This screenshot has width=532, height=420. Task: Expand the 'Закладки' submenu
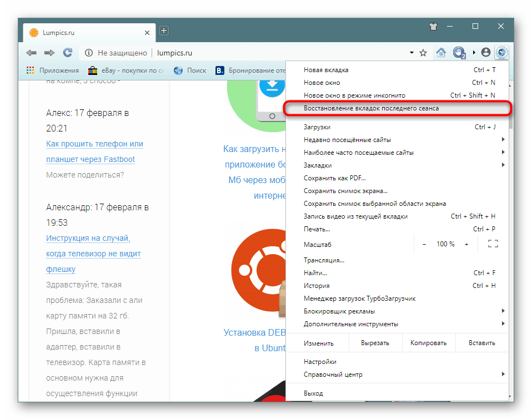pos(397,165)
